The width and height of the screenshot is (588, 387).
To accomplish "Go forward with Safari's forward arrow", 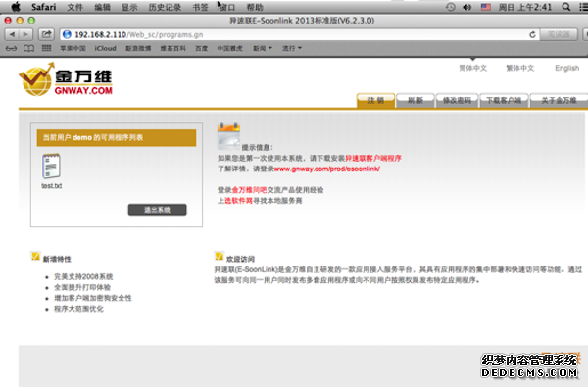I will coord(25,34).
